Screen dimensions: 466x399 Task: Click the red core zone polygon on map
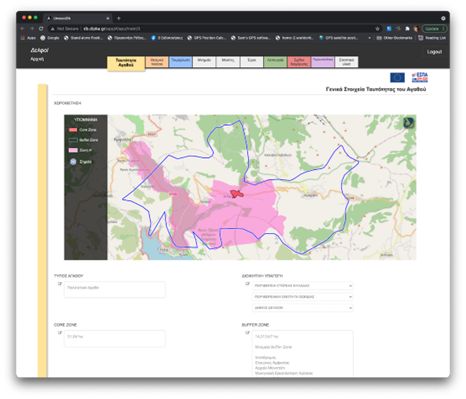(236, 194)
